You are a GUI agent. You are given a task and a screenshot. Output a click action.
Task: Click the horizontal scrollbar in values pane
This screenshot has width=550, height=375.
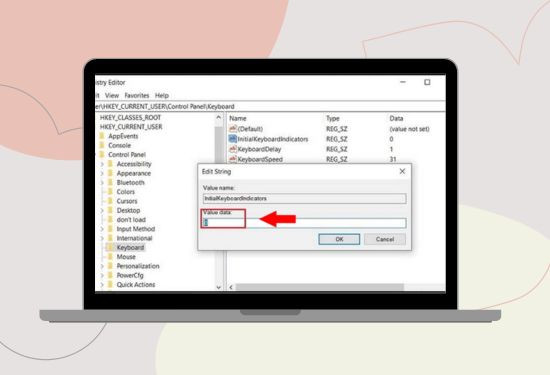click(320, 287)
